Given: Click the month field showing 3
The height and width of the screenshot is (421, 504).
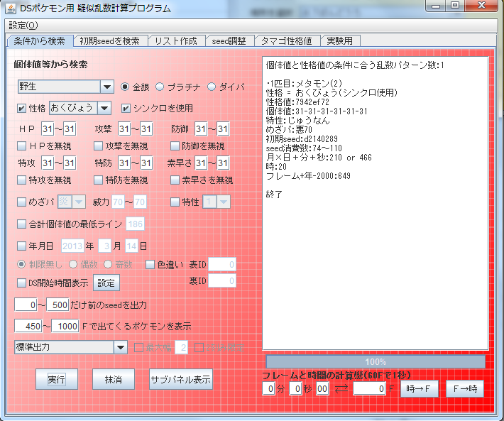Looking at the screenshot, I should click(105, 246).
